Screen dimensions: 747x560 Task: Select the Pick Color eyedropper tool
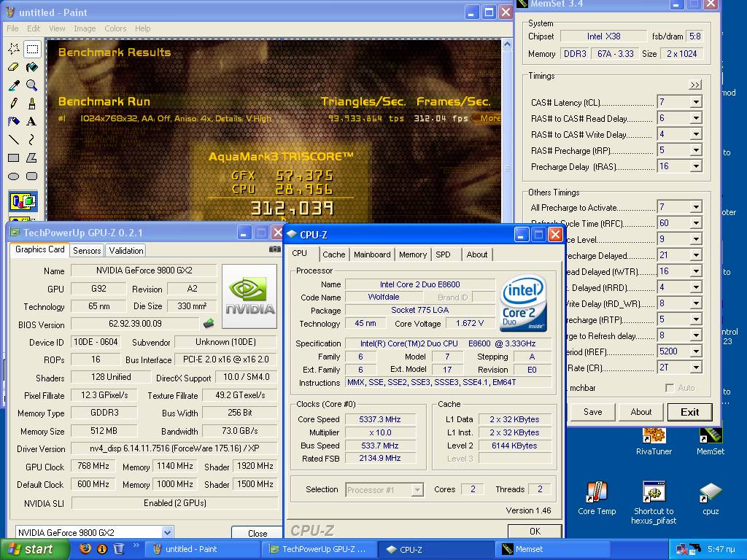click(x=14, y=85)
